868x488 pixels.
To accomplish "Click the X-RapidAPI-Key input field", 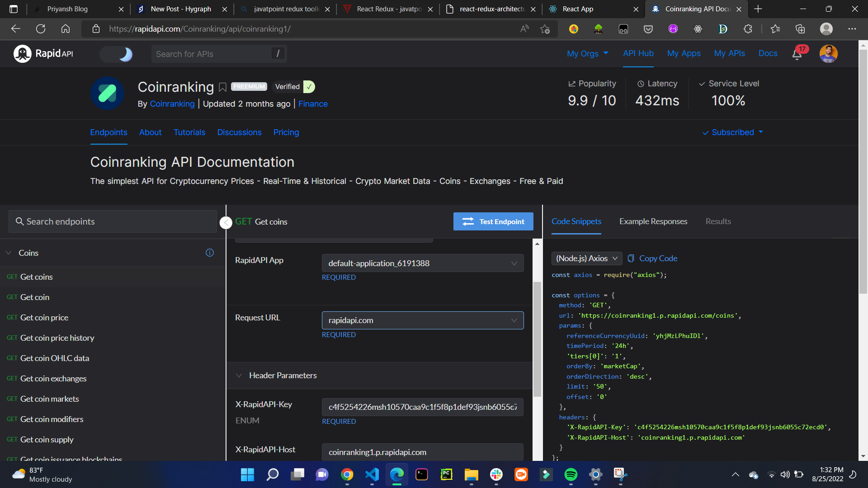I will click(422, 407).
